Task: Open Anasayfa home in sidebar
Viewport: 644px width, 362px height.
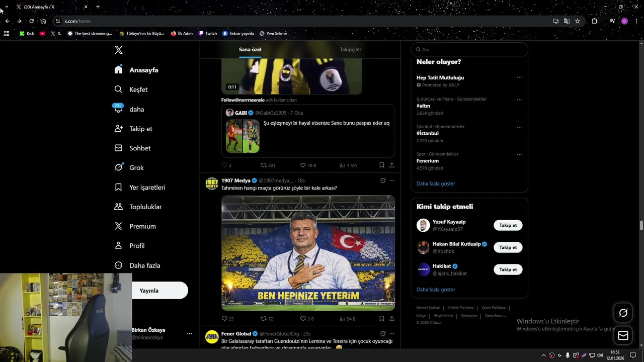Action: click(136, 70)
